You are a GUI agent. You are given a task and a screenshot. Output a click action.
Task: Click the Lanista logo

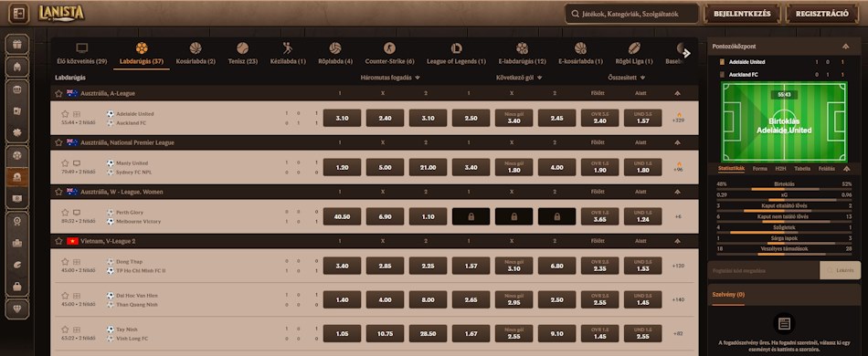pyautogui.click(x=61, y=14)
